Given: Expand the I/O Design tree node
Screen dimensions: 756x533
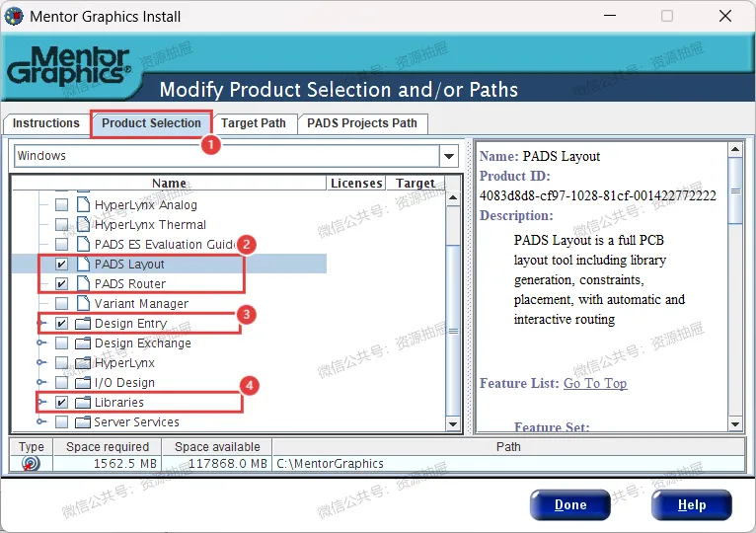Looking at the screenshot, I should coord(42,383).
